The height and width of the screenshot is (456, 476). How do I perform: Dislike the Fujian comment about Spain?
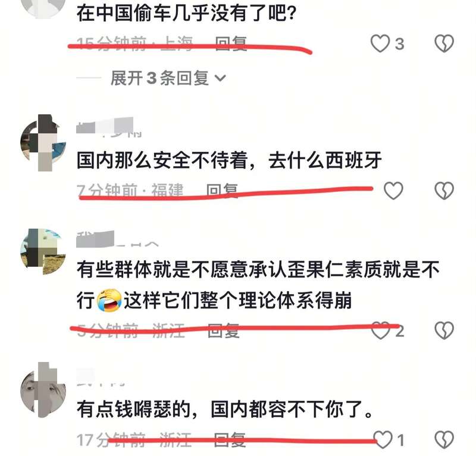tap(444, 190)
